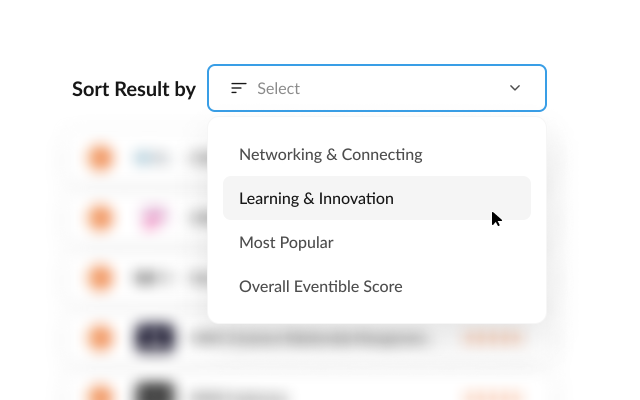Click the orange text link in fourth row
The image size is (640, 400).
[x=492, y=338]
